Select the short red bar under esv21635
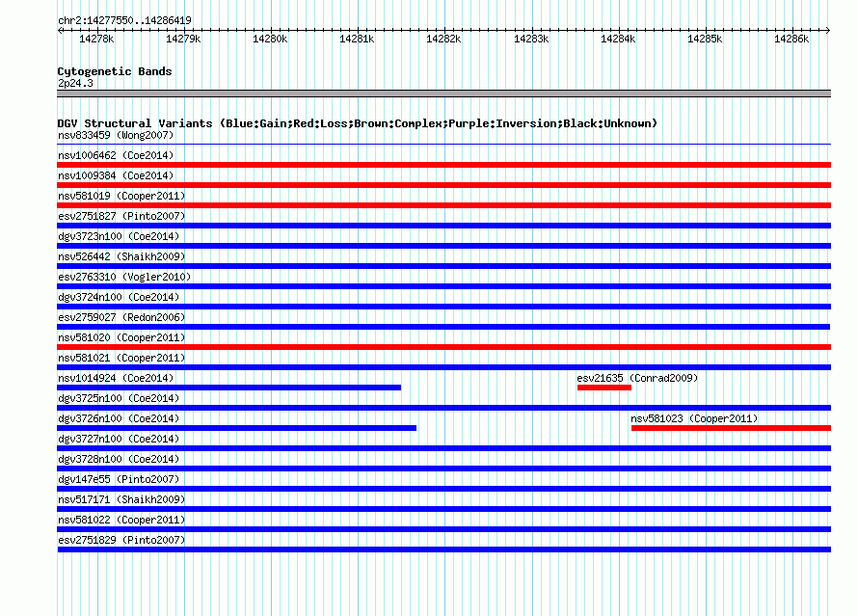The height and width of the screenshot is (616, 858). (x=604, y=388)
